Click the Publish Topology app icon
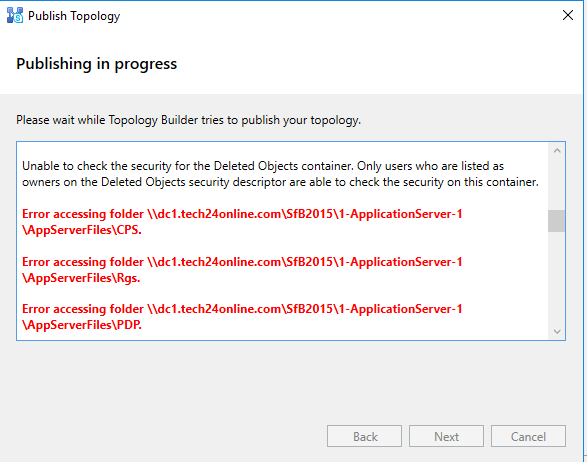 [x=15, y=15]
